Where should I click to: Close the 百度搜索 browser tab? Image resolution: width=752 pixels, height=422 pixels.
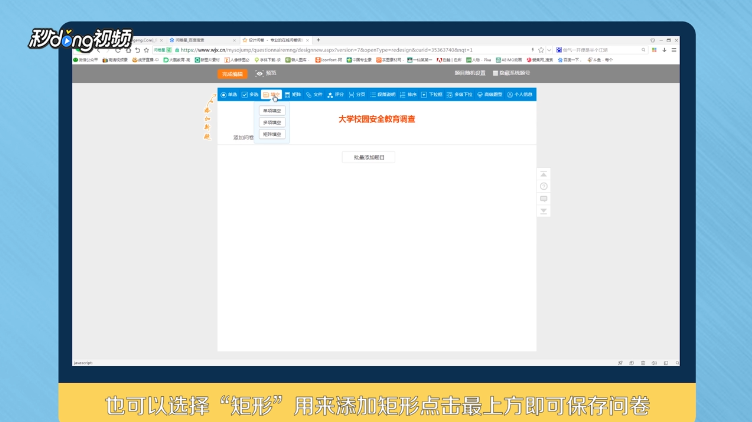pos(234,40)
